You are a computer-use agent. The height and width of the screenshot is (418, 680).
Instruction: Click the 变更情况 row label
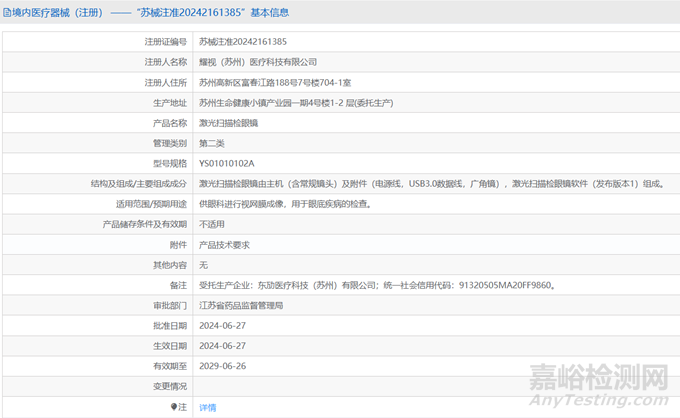pyautogui.click(x=169, y=386)
